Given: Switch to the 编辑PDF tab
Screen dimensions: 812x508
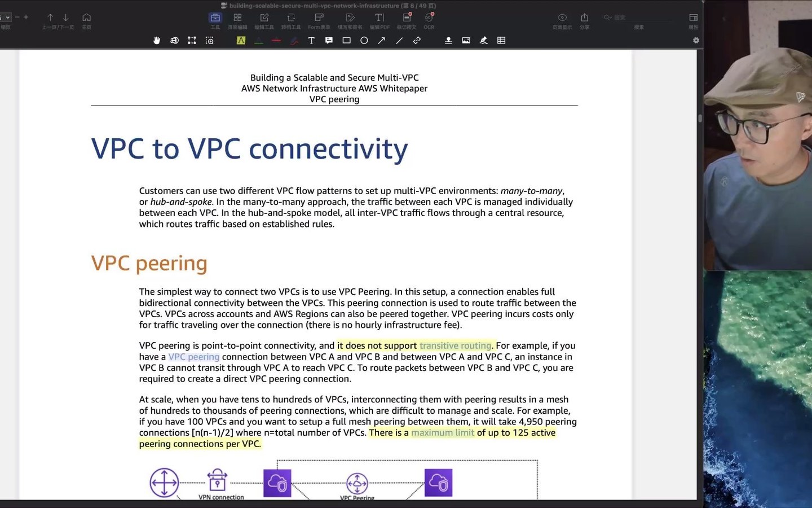Looking at the screenshot, I should (x=379, y=21).
